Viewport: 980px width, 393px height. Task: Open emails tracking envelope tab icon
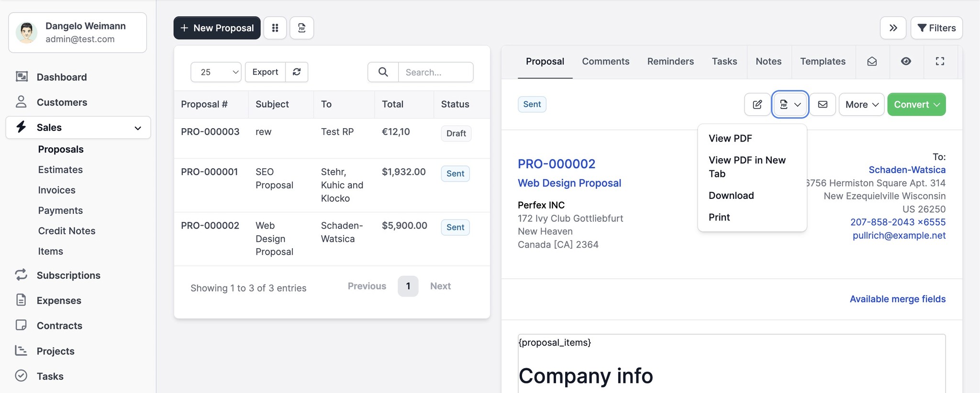pyautogui.click(x=872, y=62)
